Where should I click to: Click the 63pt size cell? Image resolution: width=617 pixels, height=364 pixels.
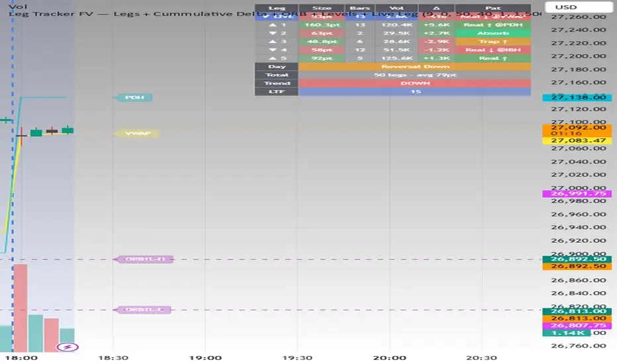tap(322, 33)
